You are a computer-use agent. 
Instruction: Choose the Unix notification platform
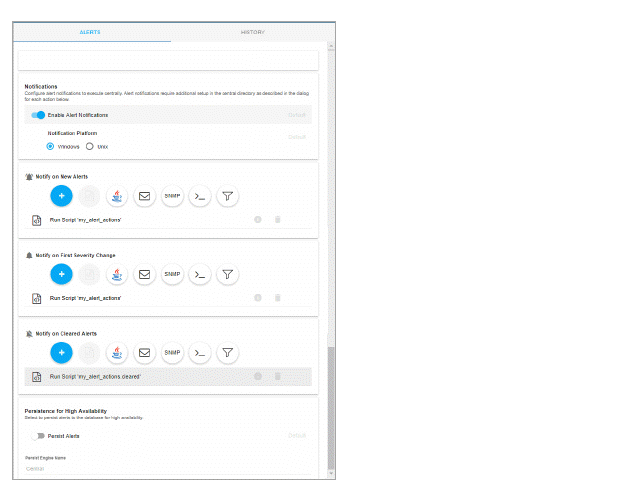(x=89, y=146)
